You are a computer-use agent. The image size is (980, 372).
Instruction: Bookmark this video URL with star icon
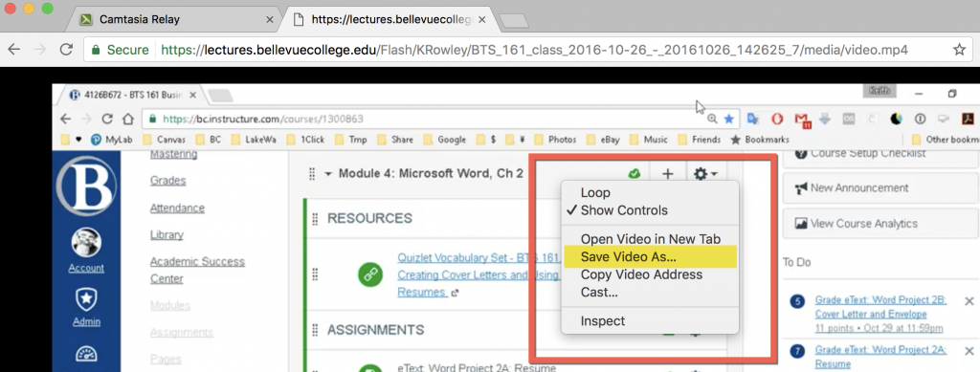(959, 50)
